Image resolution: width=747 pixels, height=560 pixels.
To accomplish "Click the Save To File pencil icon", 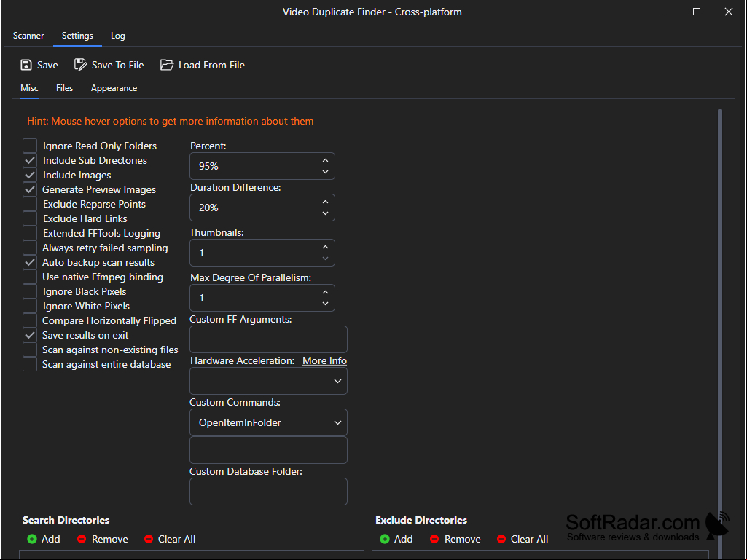I will [x=80, y=65].
